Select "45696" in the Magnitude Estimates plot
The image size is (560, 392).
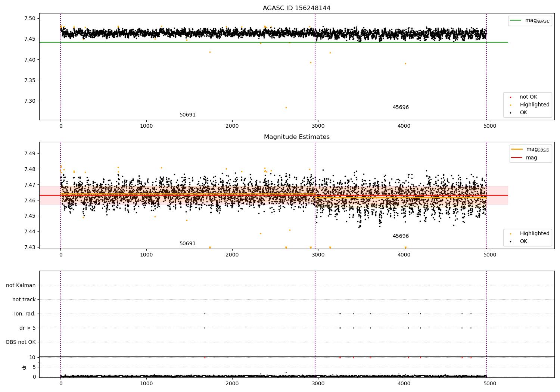[401, 236]
